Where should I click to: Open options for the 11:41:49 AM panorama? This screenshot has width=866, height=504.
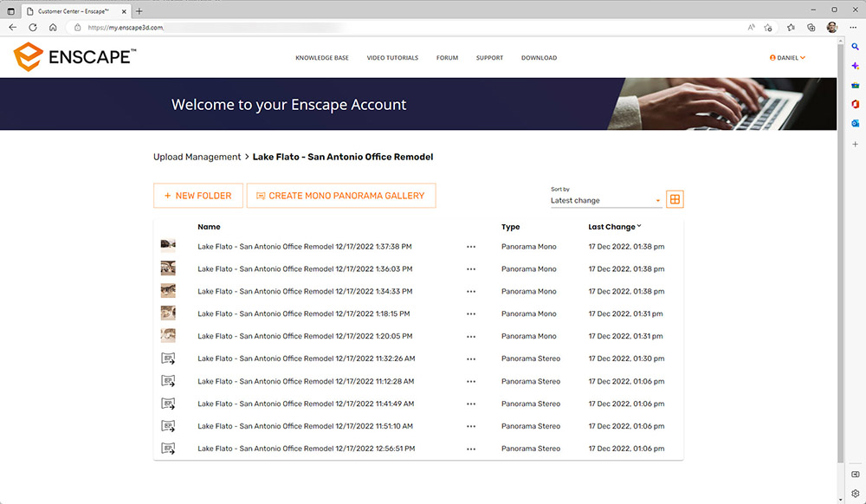click(x=470, y=404)
